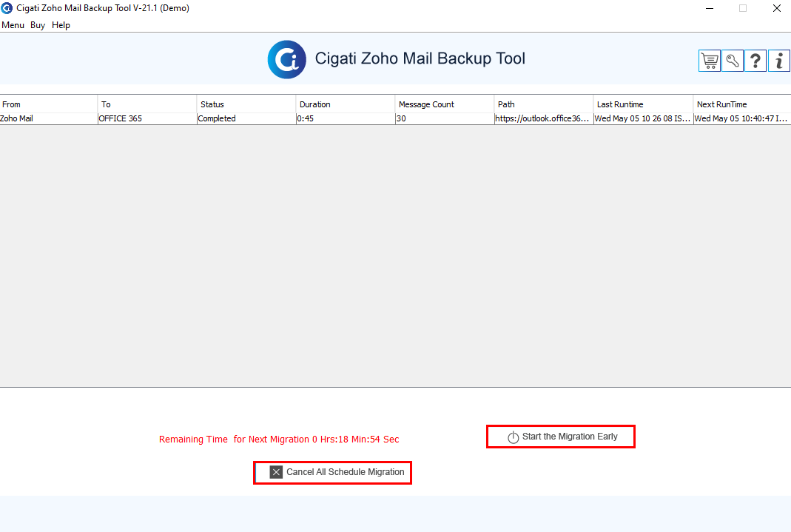
Task: Click the Status column header
Action: click(246, 104)
